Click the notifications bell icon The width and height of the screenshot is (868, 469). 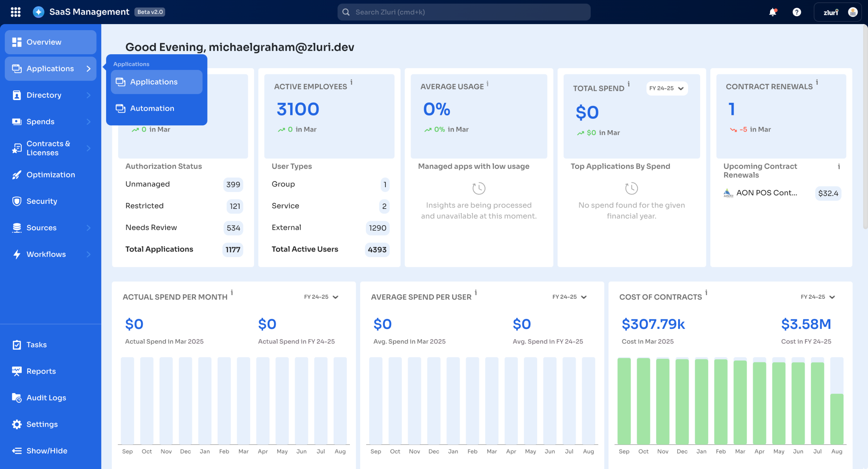[x=772, y=12]
